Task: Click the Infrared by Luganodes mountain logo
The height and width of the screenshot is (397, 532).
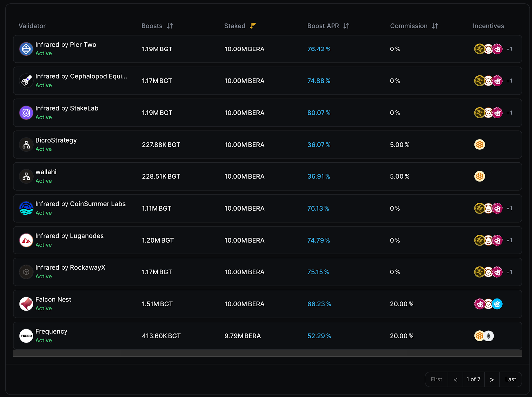Action: (26, 240)
